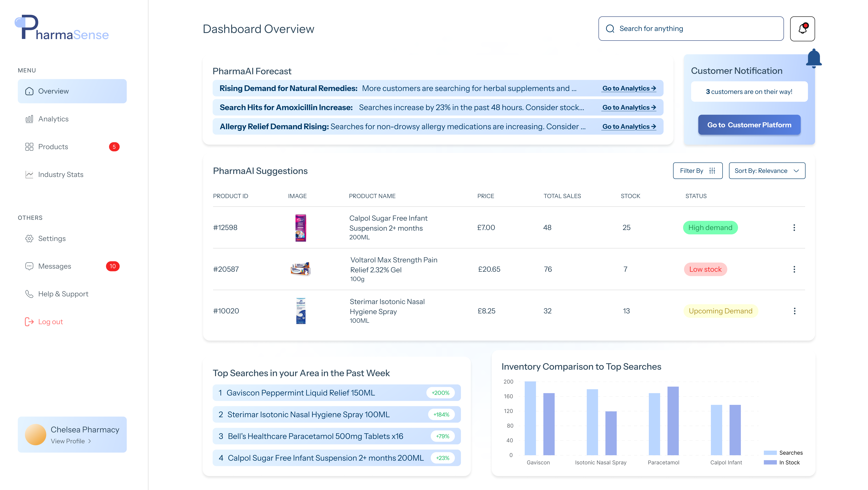Open more options for Calpol row #12598
The width and height of the screenshot is (868, 490).
794,228
